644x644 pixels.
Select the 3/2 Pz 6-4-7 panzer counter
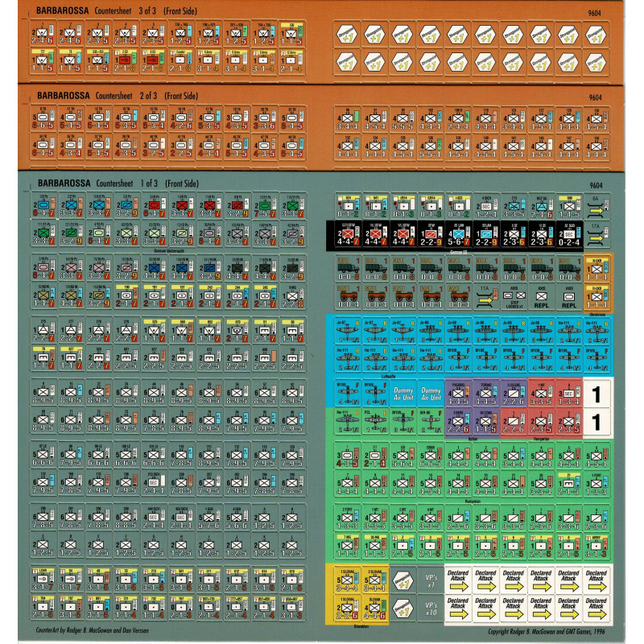tap(43, 206)
